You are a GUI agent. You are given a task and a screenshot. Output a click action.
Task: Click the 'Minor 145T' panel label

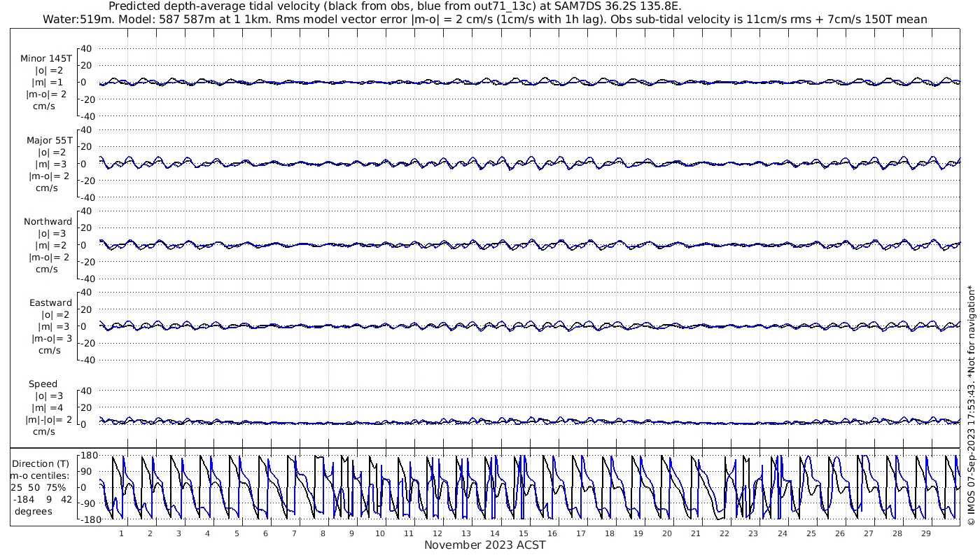pyautogui.click(x=47, y=59)
